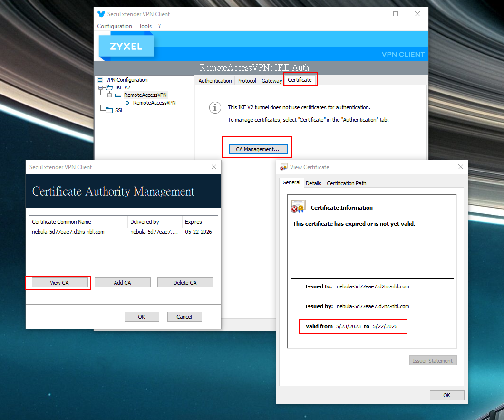
Task: Click the ZYXEL logo banner
Action: pyautogui.click(x=126, y=46)
